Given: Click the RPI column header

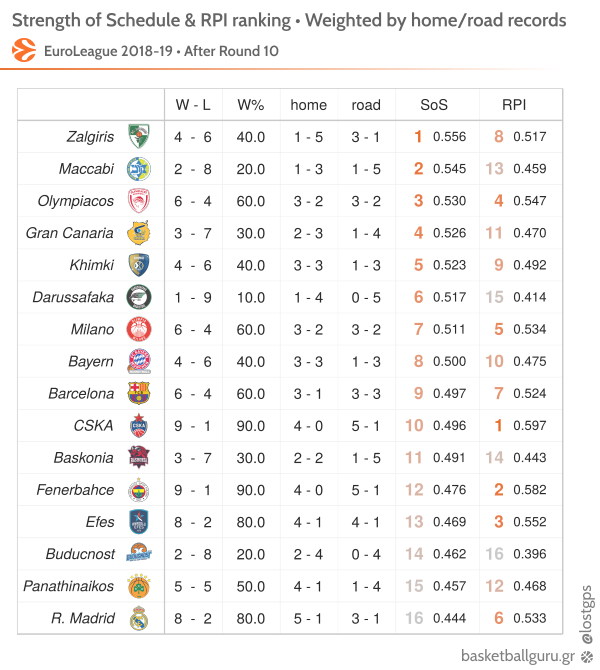Looking at the screenshot, I should click(514, 105).
